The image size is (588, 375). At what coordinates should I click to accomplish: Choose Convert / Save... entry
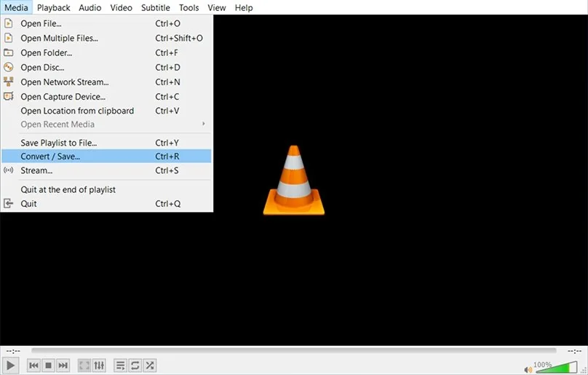coord(106,157)
